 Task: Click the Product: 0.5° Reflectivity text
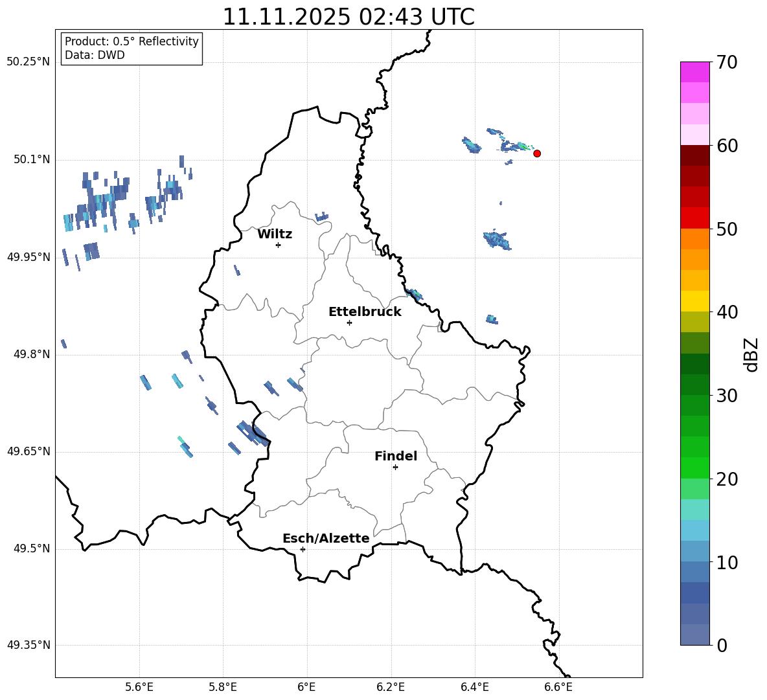132,41
